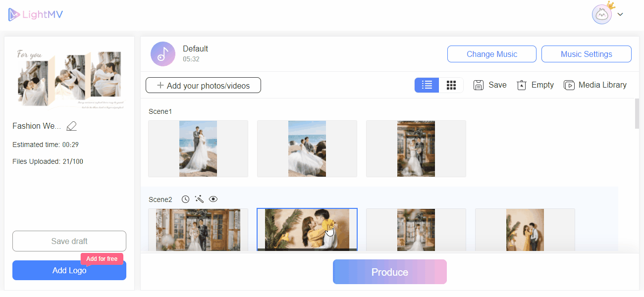Click Save draft
The height and width of the screenshot is (297, 644).
[69, 241]
